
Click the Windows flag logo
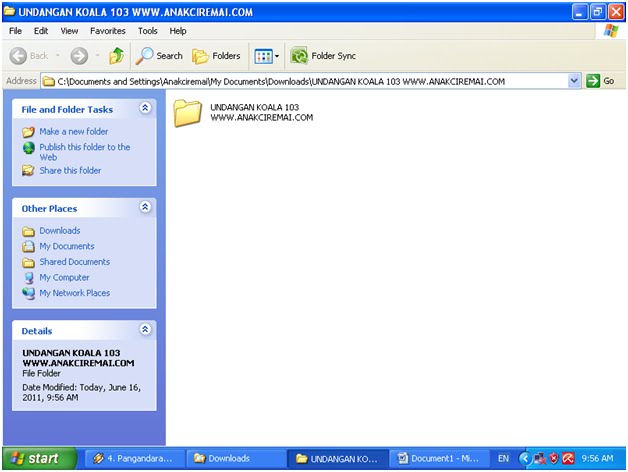[x=611, y=31]
